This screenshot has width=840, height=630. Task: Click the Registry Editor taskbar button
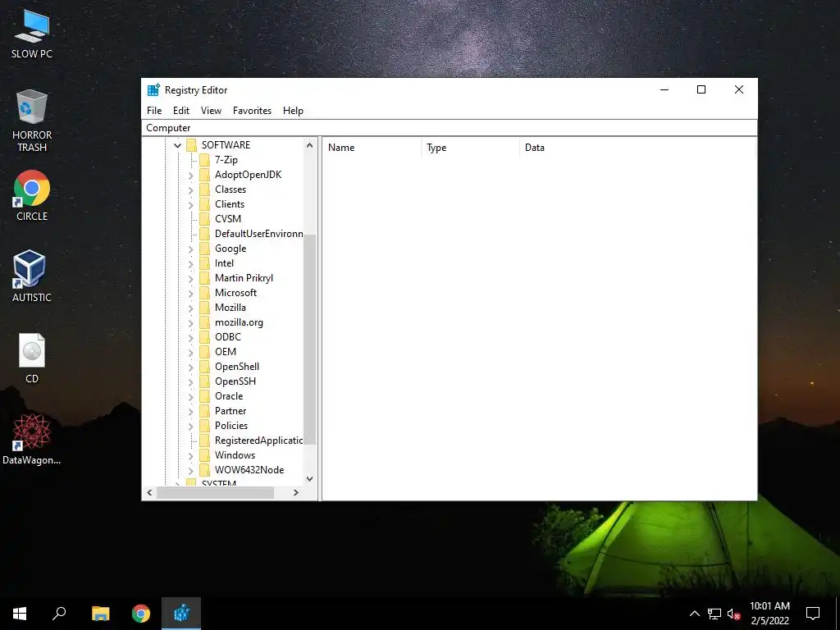(x=181, y=614)
